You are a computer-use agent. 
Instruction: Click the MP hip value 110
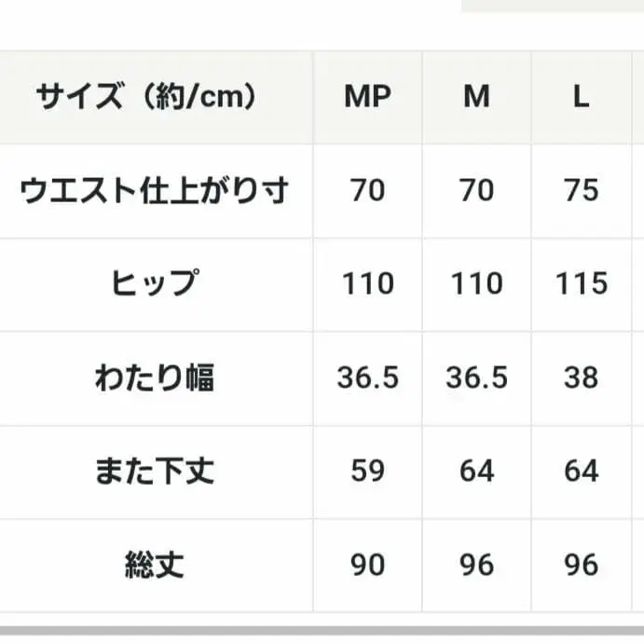click(x=367, y=284)
